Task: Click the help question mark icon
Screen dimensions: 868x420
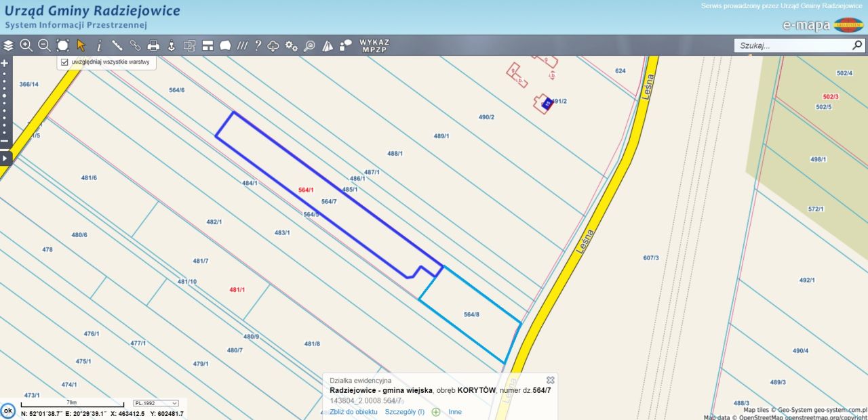Action: click(x=258, y=45)
